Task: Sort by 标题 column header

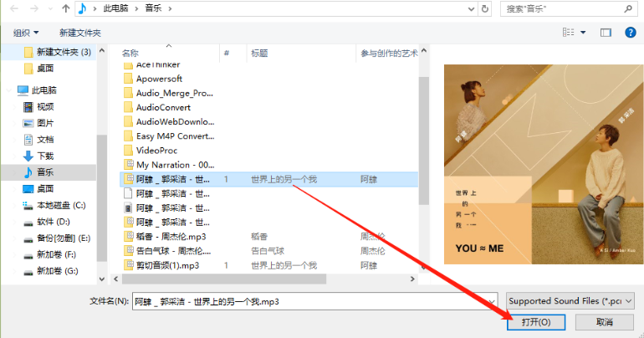Action: [x=259, y=53]
